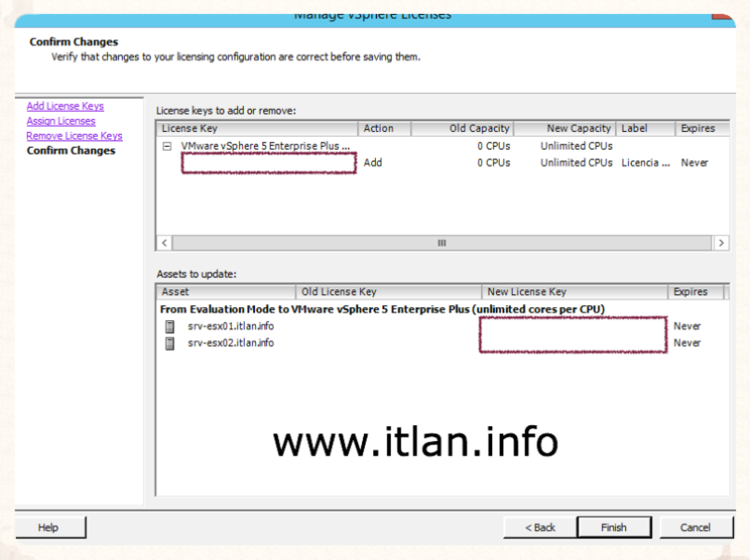Click the New License Key column header
750x560 pixels.
(x=574, y=292)
